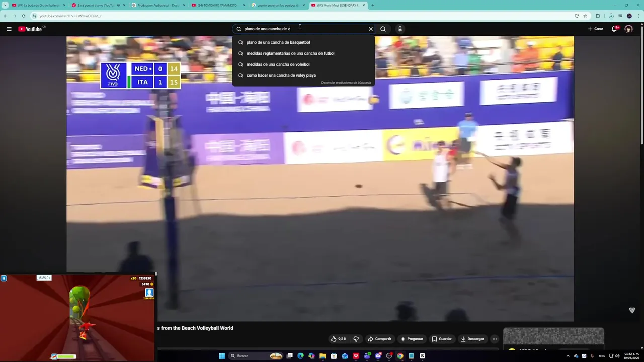Image resolution: width=644 pixels, height=362 pixels.
Task: Pick suggestion 'medidas de una cancha de voleibol'
Action: [303, 64]
